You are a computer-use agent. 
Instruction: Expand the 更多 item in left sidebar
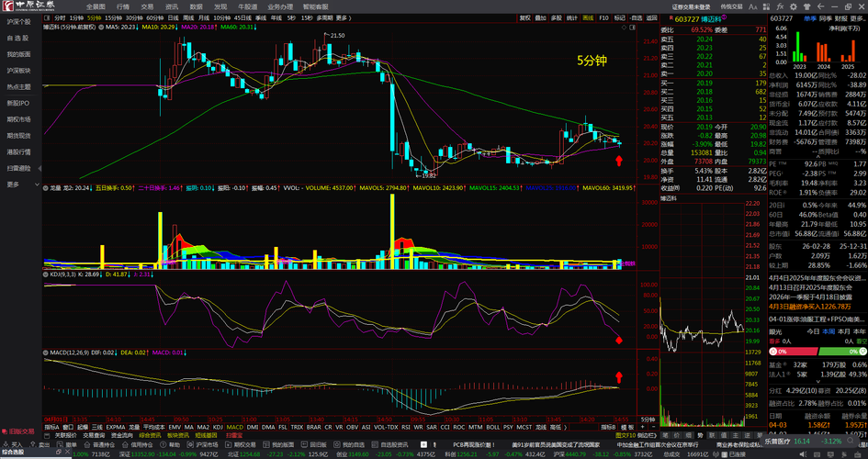tap(21, 185)
